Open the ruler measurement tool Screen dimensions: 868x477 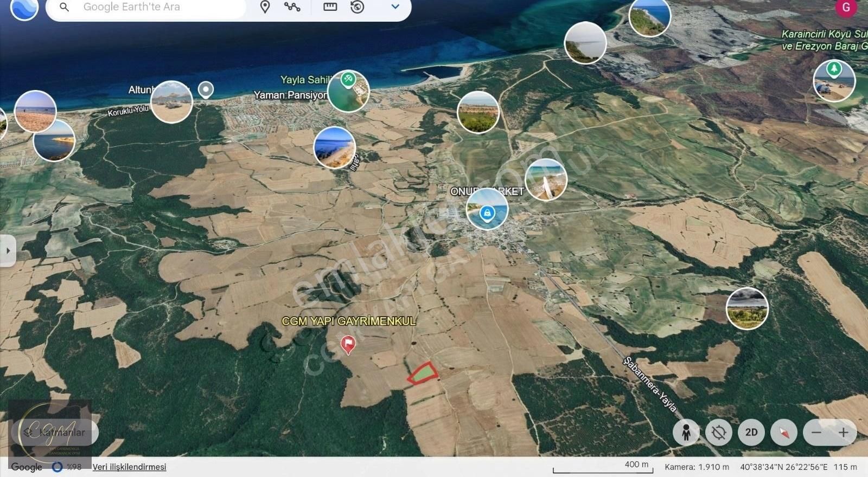(x=330, y=7)
